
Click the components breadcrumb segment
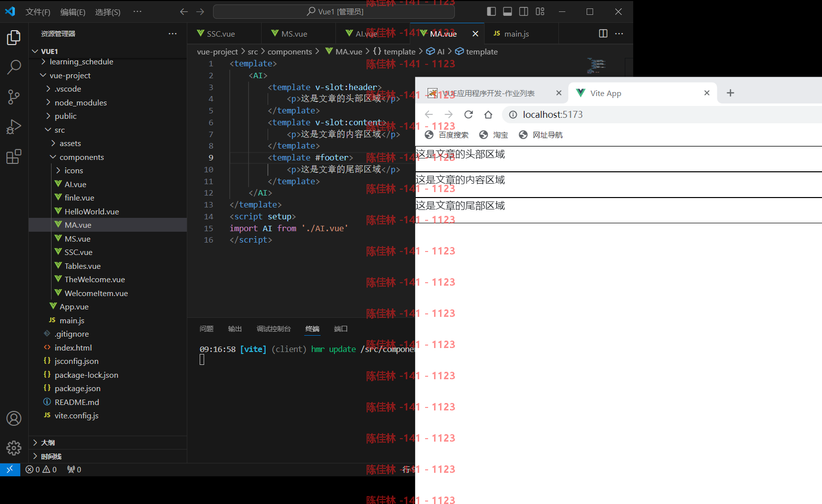[x=290, y=51]
